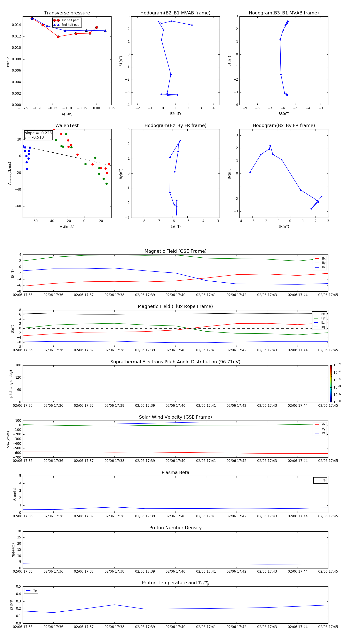Click the Hodogram(Bx_By FR frame) title
Viewport: 351px width, 644px height.
(284, 125)
